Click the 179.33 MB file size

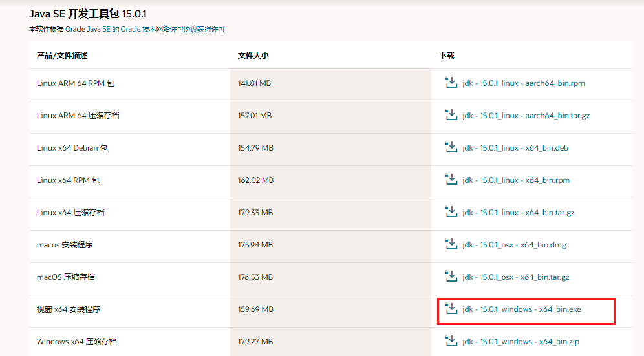tap(255, 213)
